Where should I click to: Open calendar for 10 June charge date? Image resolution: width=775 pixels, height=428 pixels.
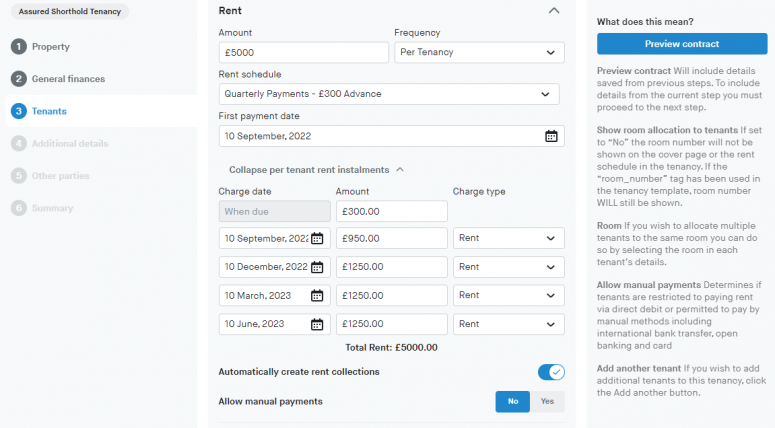click(x=317, y=324)
